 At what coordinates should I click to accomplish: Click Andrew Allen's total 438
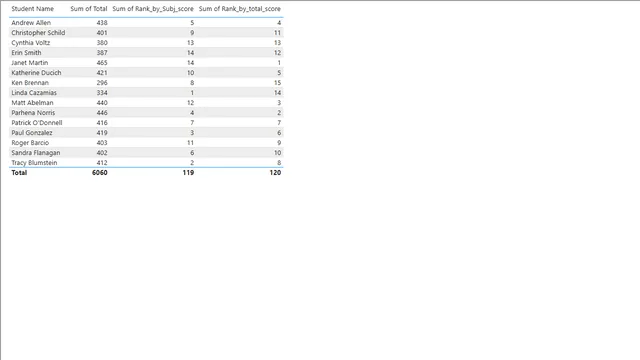click(102, 23)
